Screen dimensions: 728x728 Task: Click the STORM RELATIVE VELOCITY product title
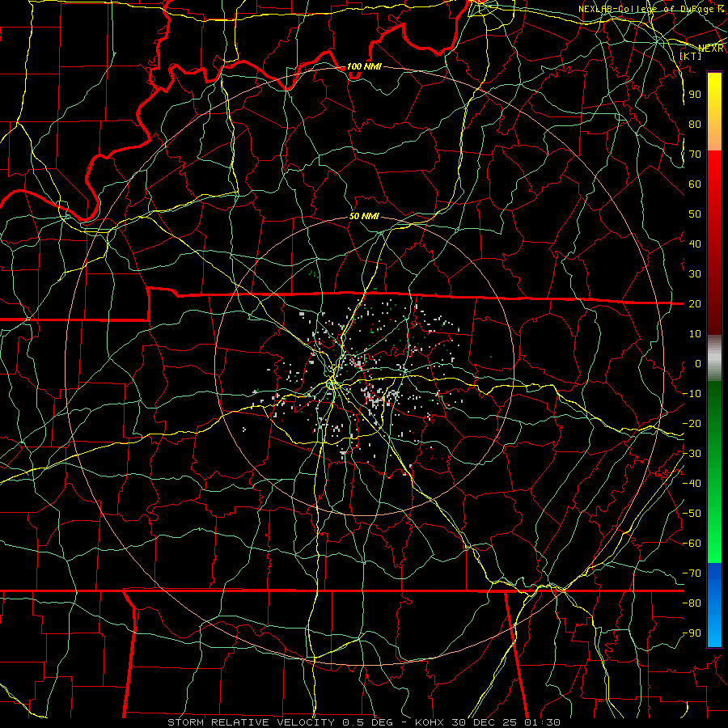[x=251, y=722]
